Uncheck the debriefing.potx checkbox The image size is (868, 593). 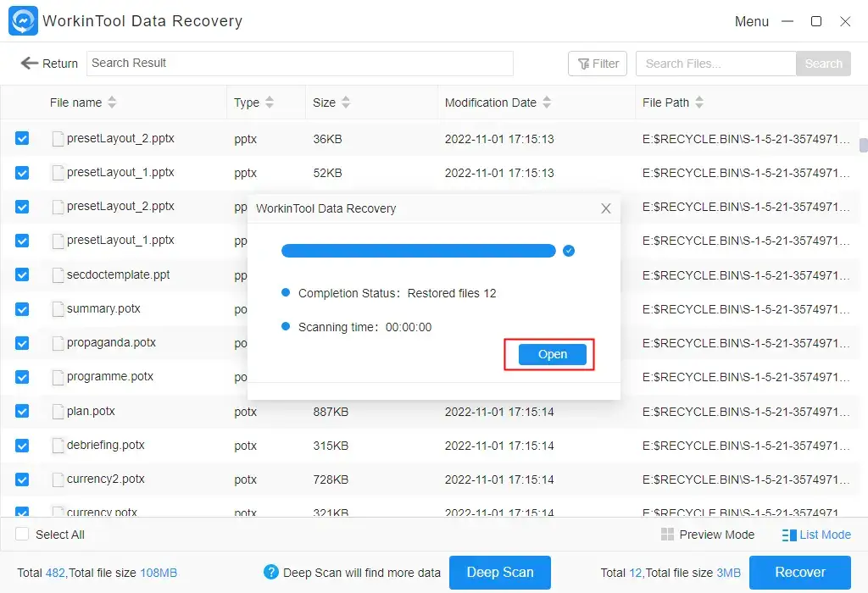pyautogui.click(x=22, y=446)
